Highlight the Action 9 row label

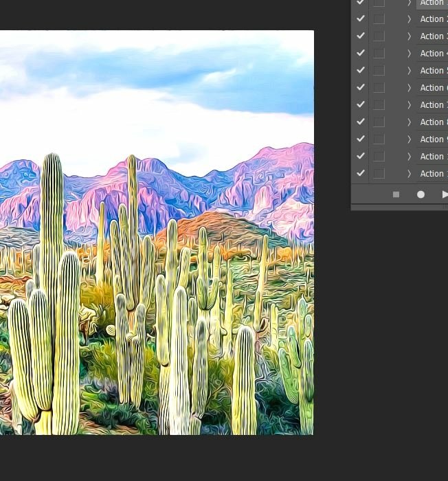coord(432,139)
